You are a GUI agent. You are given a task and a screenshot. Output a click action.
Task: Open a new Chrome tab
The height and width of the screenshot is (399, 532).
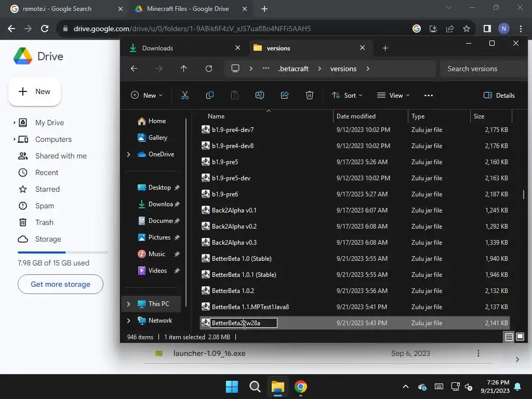[x=264, y=9]
